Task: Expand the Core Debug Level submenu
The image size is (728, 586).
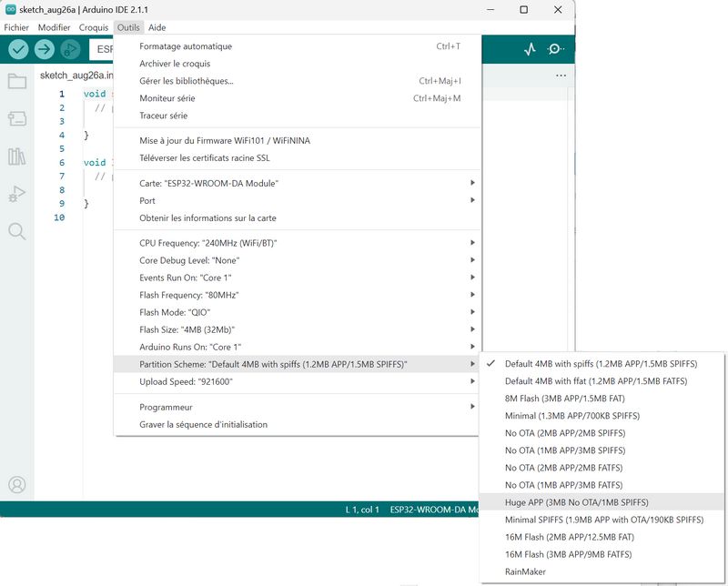Action: click(298, 260)
